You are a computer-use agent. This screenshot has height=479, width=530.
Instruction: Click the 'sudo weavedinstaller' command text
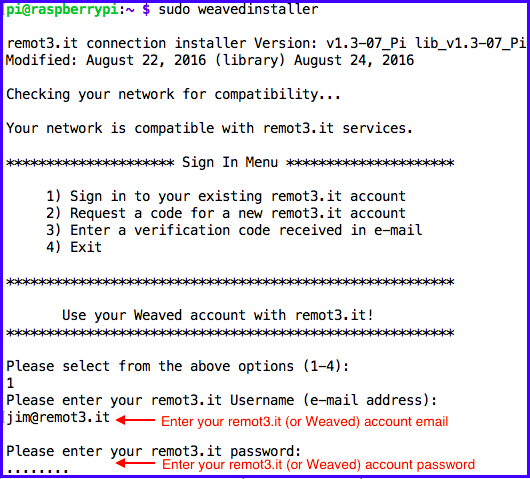pyautogui.click(x=238, y=9)
